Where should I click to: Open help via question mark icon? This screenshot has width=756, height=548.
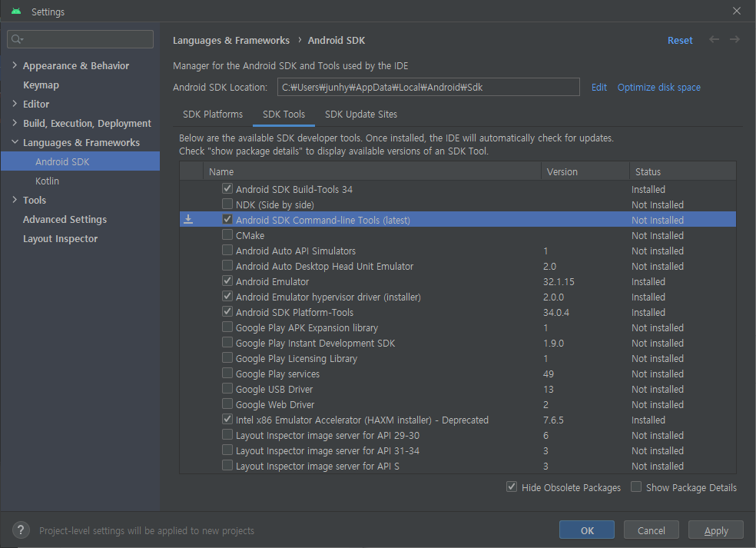[x=21, y=530]
